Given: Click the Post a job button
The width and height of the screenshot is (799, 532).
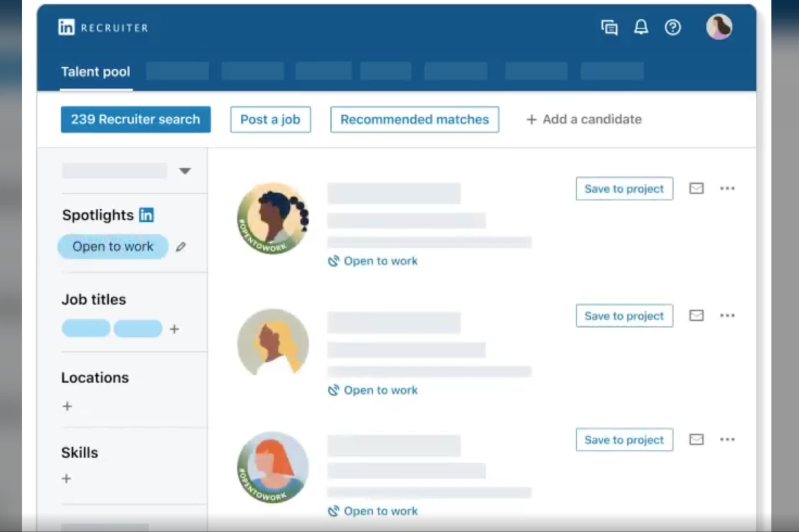Looking at the screenshot, I should click(270, 119).
